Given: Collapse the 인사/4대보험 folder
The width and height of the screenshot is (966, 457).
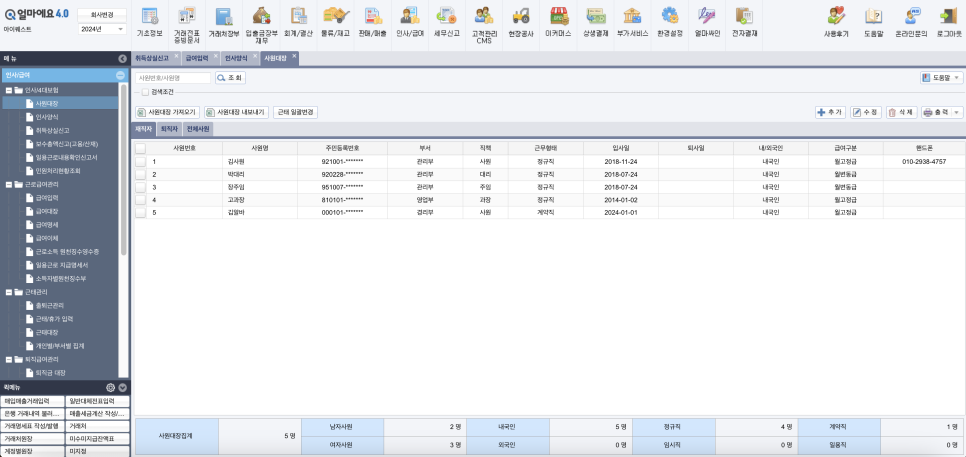Looking at the screenshot, I should point(9,90).
